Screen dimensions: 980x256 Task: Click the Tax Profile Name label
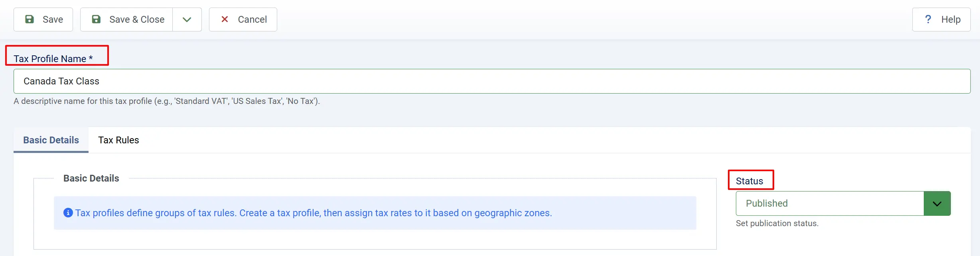[53, 59]
